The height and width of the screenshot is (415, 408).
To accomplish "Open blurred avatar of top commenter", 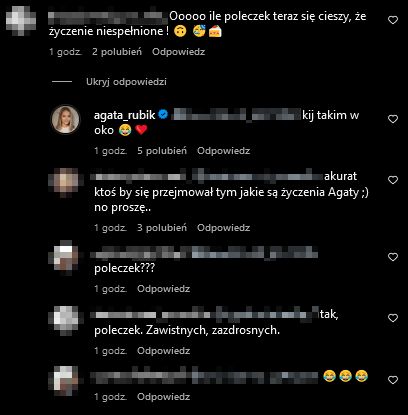I will (21, 21).
